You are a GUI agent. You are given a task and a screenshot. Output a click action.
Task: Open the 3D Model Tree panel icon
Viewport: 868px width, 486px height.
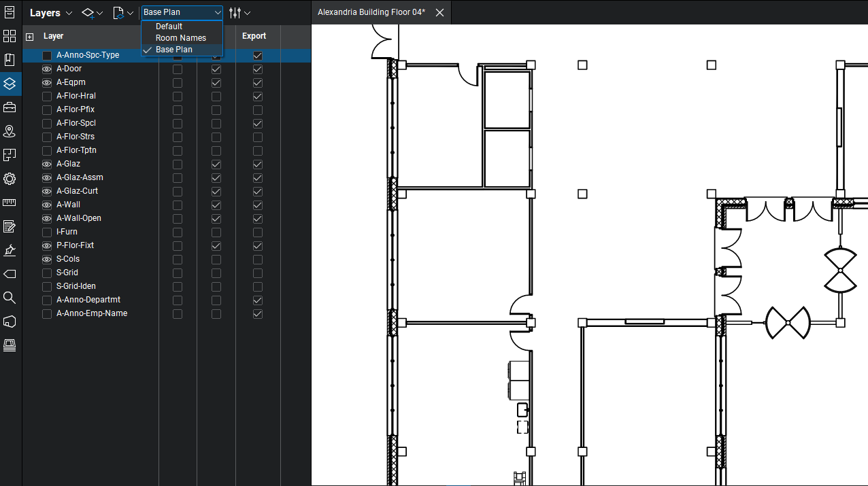click(x=10, y=322)
